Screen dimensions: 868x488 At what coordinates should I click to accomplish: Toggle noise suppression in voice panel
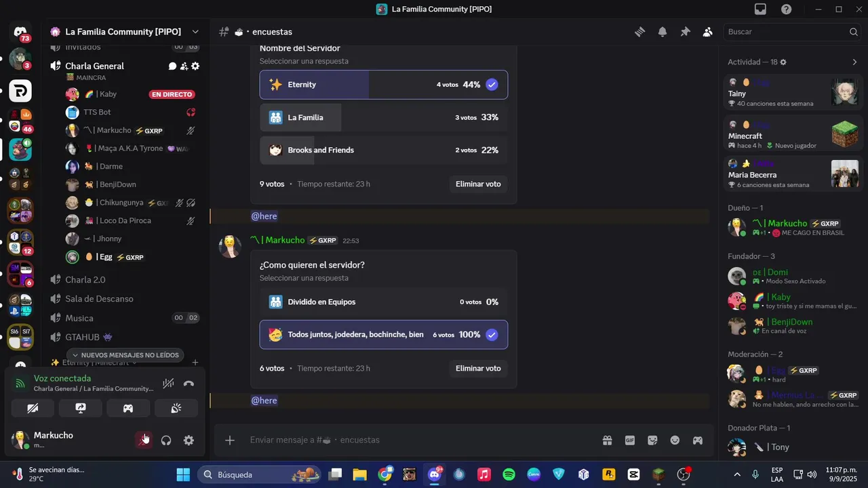pyautogui.click(x=168, y=384)
